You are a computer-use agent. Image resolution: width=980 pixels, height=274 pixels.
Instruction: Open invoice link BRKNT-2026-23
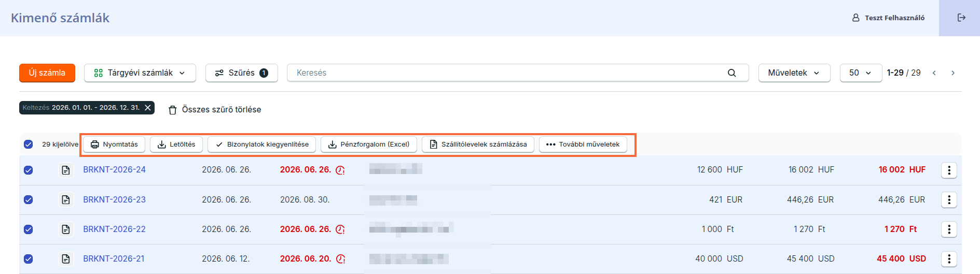click(x=115, y=200)
